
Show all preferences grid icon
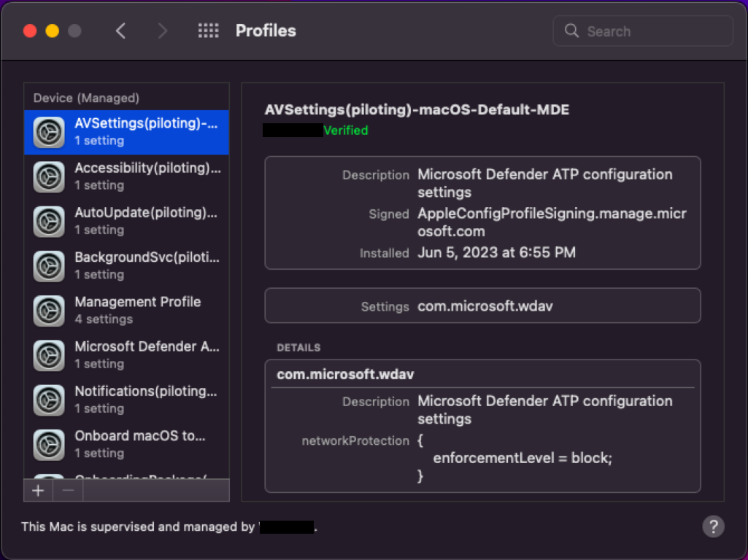click(x=209, y=31)
